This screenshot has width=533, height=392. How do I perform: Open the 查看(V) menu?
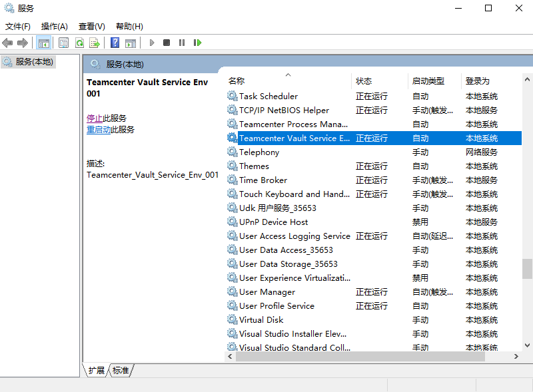[91, 27]
